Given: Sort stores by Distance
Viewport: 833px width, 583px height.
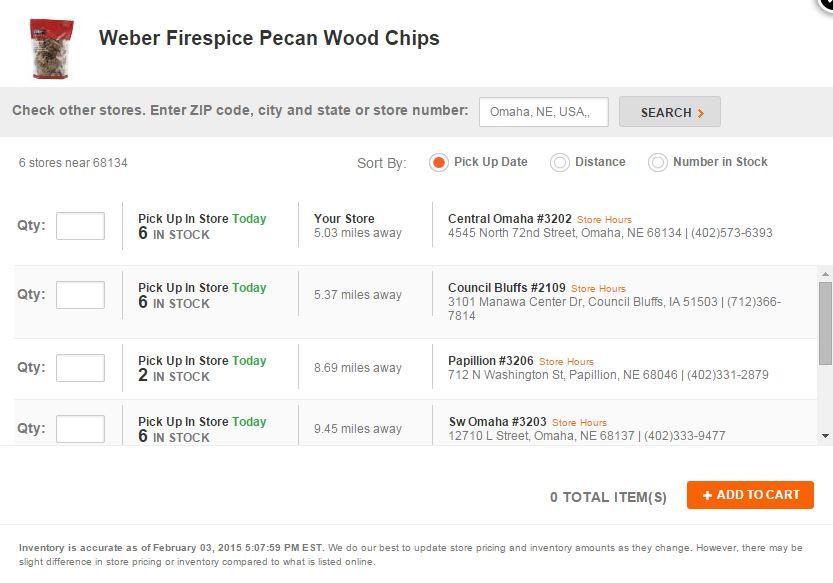Looking at the screenshot, I should pyautogui.click(x=559, y=162).
